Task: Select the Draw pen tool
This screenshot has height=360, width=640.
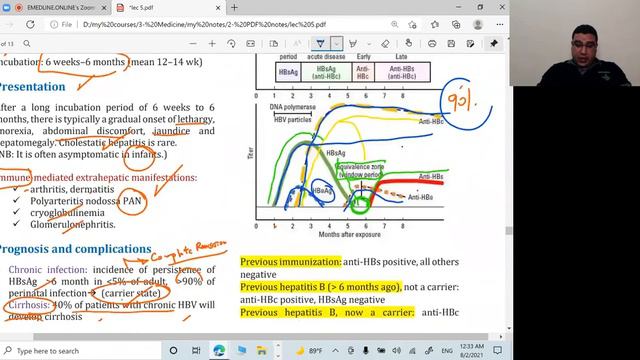Action: tap(320, 43)
